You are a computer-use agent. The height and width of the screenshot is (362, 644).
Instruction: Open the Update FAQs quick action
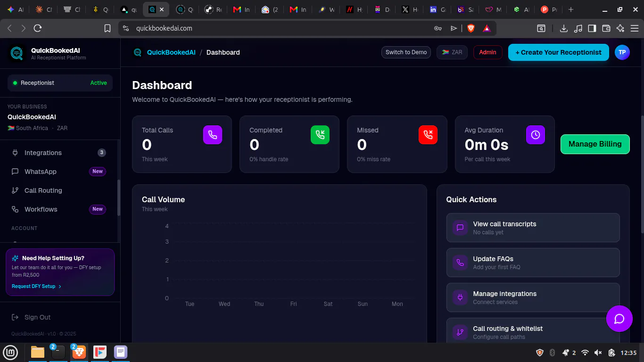point(533,263)
